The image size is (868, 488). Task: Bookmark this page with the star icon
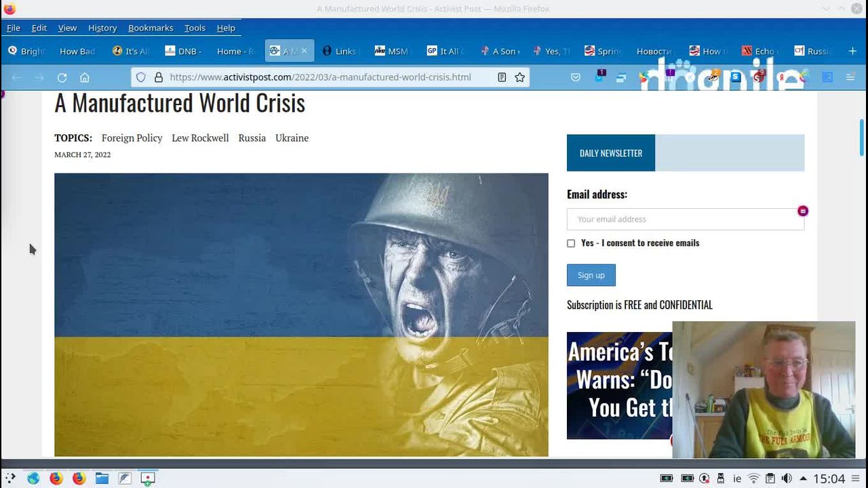[519, 77]
